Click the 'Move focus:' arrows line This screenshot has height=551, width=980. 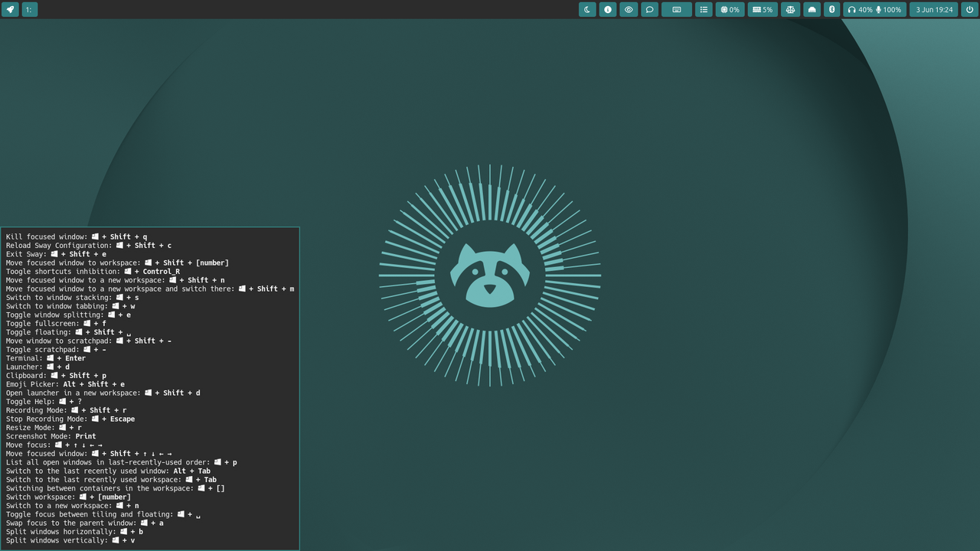click(54, 445)
